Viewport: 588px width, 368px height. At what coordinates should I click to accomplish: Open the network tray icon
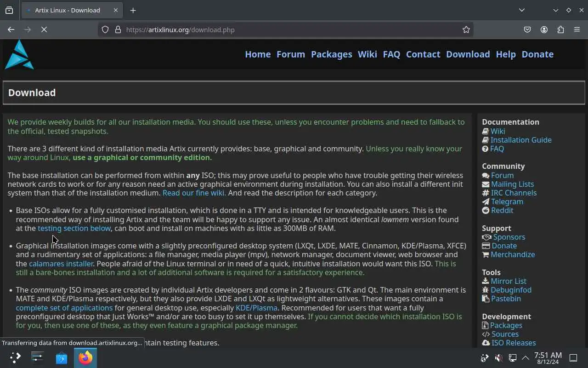click(512, 357)
